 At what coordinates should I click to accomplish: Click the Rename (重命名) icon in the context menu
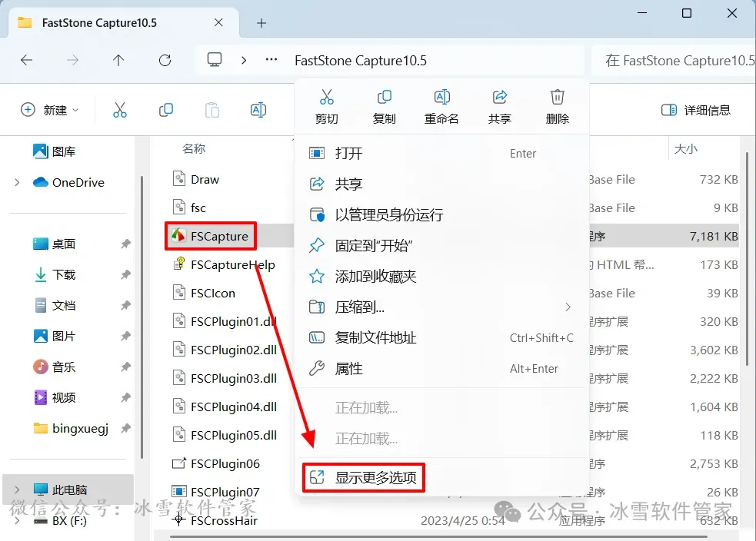(441, 98)
